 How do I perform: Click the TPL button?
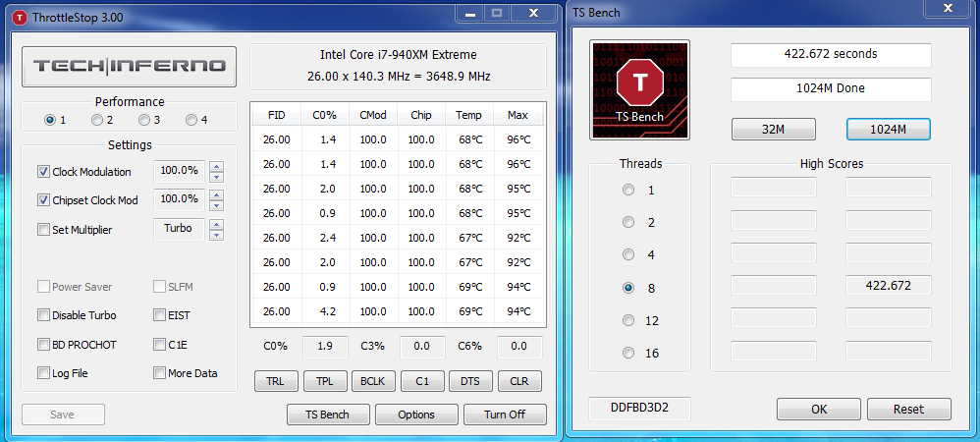tap(325, 381)
